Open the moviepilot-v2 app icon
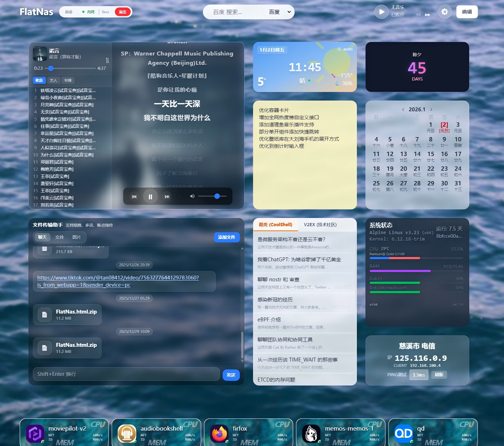Viewport: 504px width, 446px height. point(35,433)
